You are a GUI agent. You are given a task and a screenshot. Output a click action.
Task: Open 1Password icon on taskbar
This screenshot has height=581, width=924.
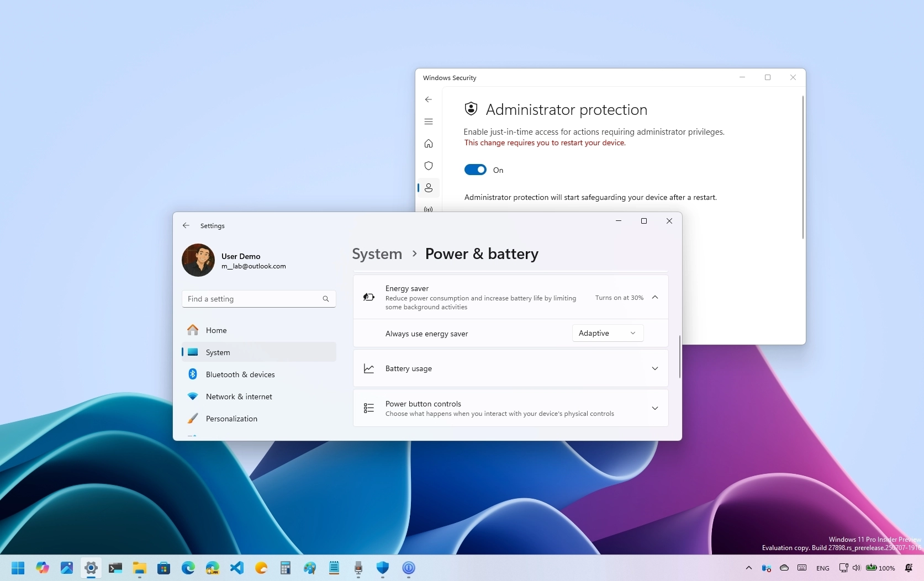tap(409, 568)
